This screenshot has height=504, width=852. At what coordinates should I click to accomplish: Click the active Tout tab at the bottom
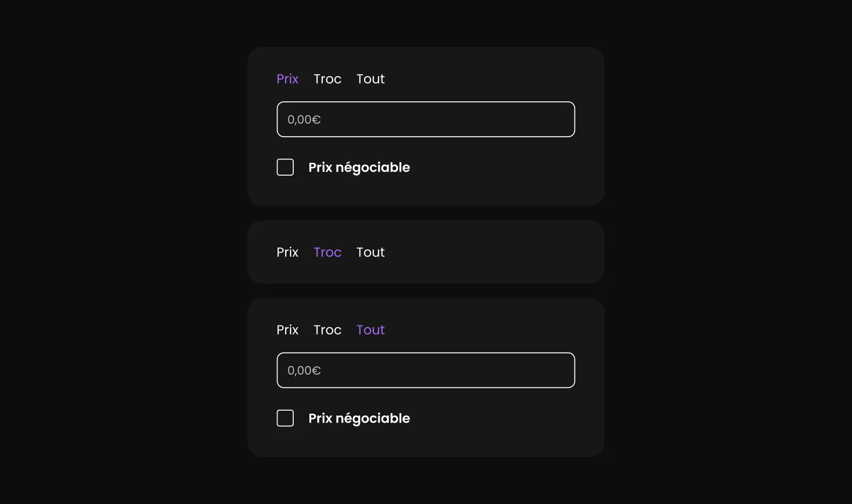tap(370, 329)
